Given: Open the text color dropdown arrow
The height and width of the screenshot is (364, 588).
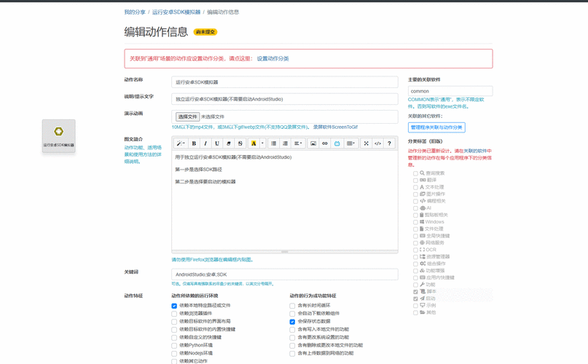Looking at the screenshot, I should 262,143.
